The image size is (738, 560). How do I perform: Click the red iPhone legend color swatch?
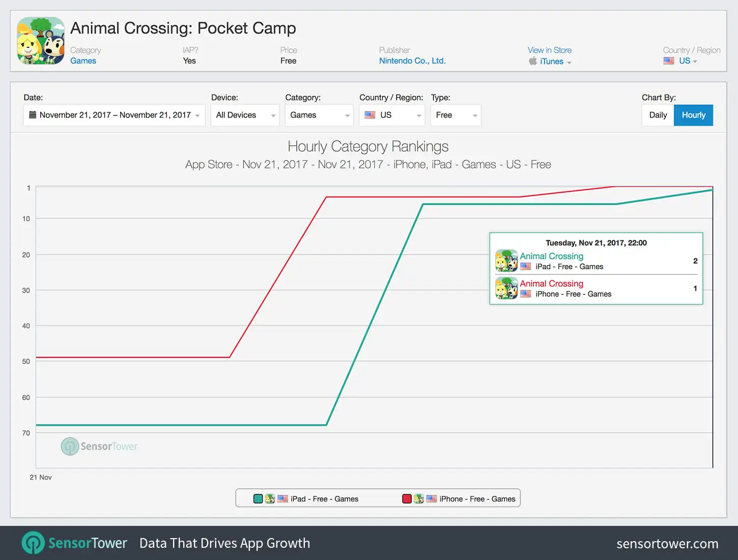pyautogui.click(x=407, y=499)
